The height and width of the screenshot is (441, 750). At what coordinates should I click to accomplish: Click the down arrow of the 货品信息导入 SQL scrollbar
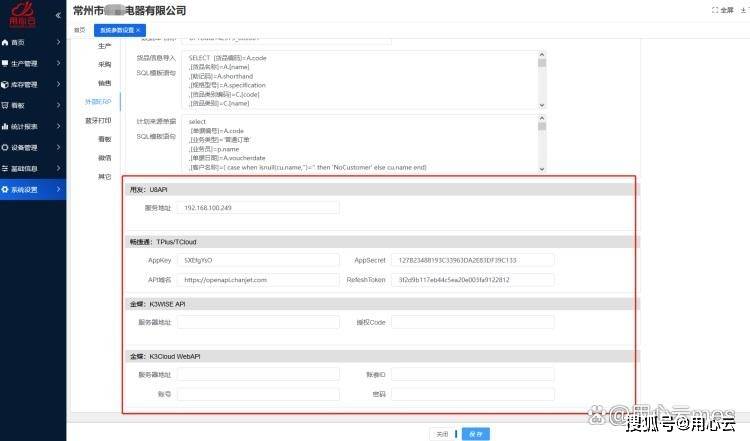tap(541, 105)
